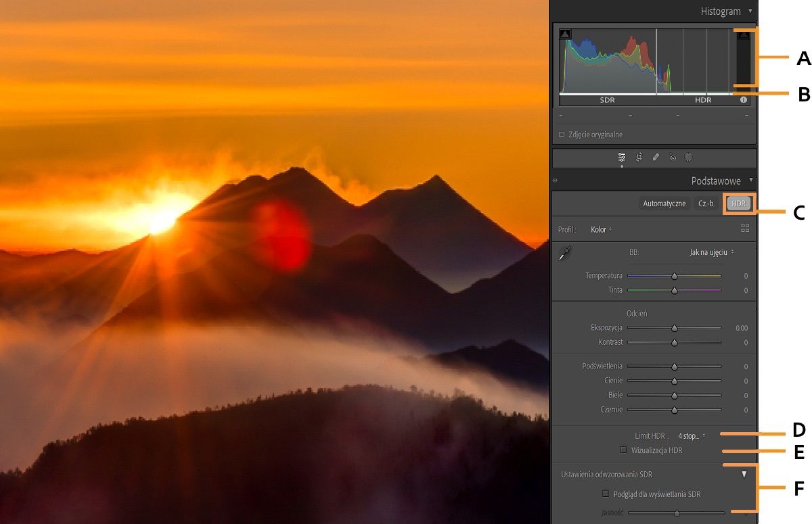
Task: Click the Odcień section heading
Action: point(637,314)
